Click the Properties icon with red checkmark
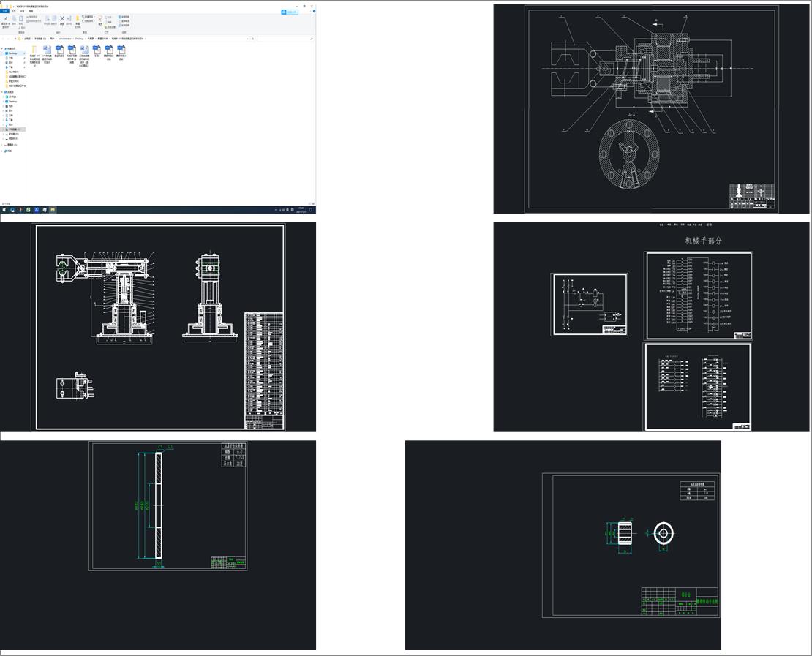This screenshot has width=812, height=656. click(100, 19)
